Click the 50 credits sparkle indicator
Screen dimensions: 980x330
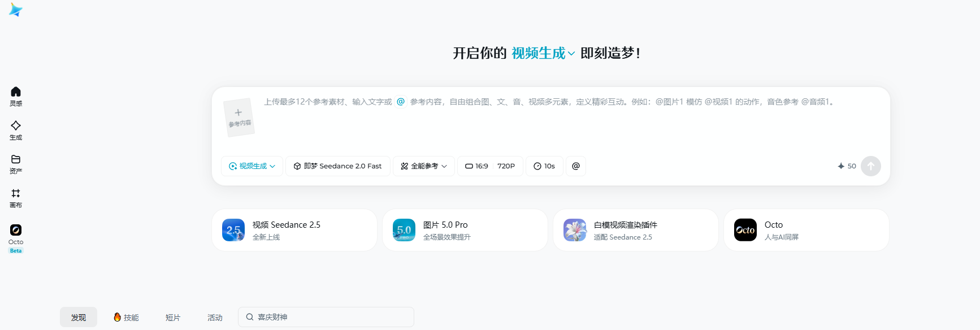point(847,166)
